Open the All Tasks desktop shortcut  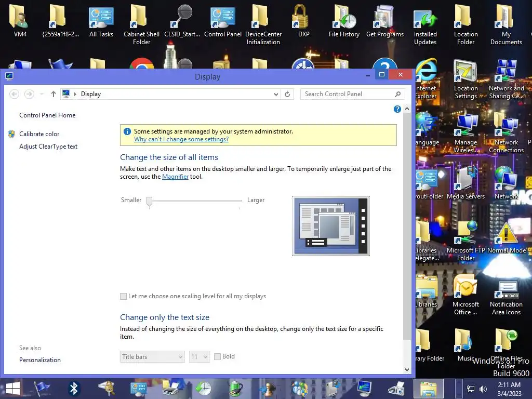click(x=101, y=21)
